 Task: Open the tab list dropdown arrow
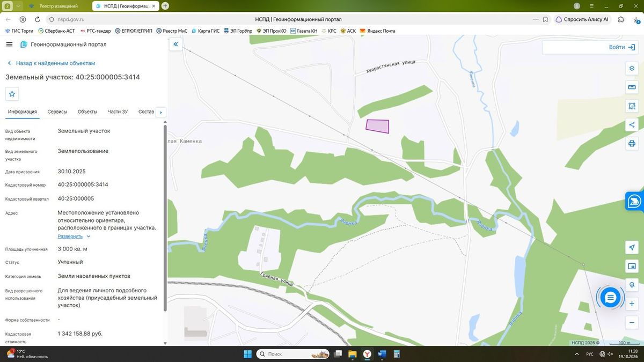click(19, 6)
